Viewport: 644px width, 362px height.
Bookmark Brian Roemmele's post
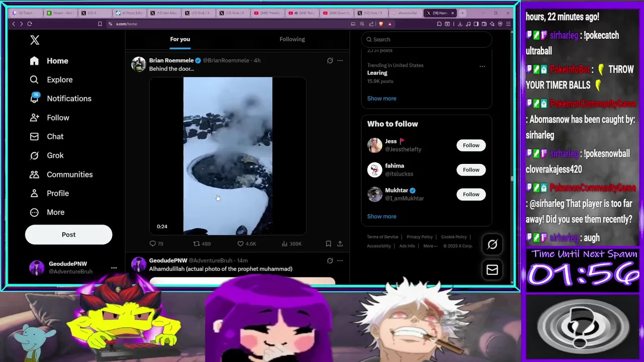tap(329, 243)
